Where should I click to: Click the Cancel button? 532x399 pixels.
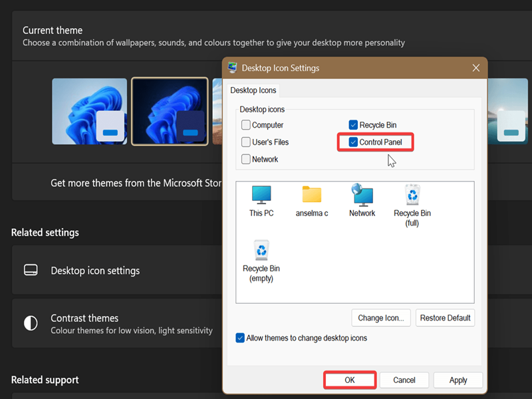tap(404, 380)
